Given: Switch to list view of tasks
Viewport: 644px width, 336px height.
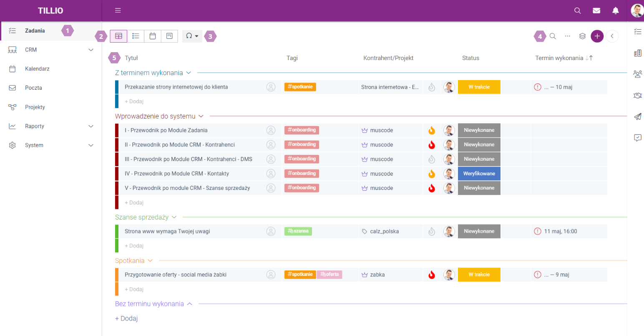Looking at the screenshot, I should (136, 36).
